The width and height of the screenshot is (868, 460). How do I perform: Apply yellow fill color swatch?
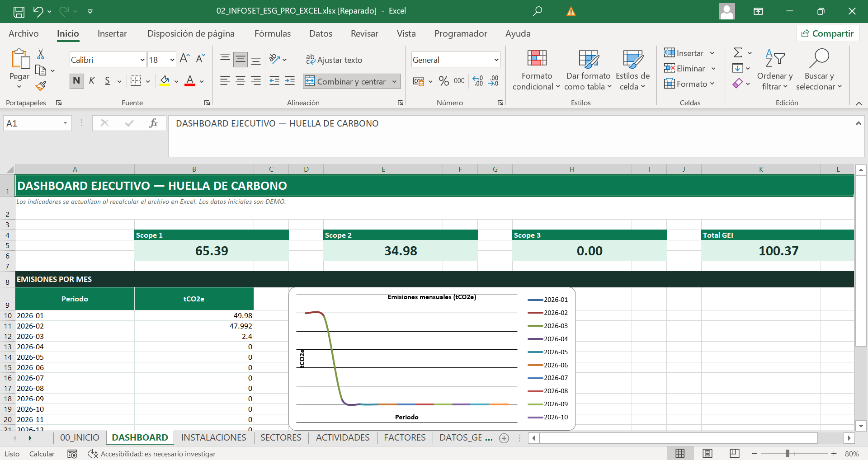pos(165,81)
